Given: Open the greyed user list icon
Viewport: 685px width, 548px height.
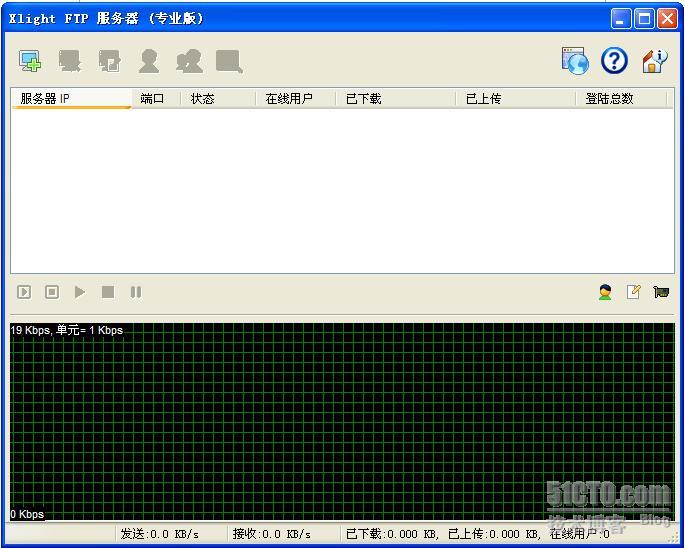Looking at the screenshot, I should click(x=149, y=61).
